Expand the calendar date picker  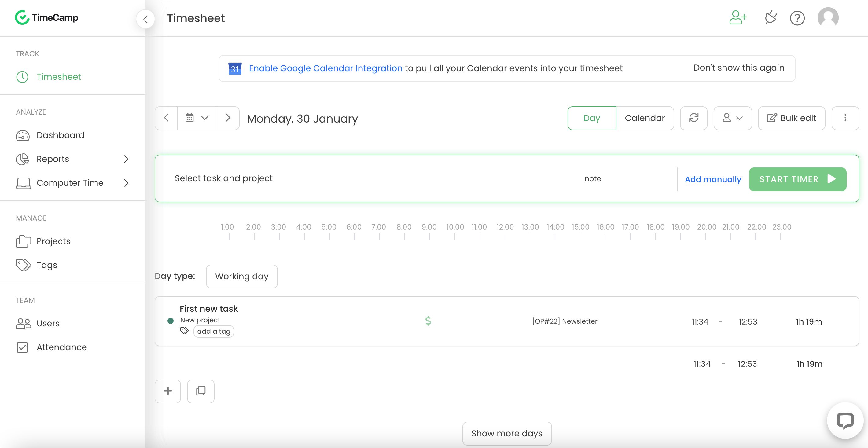[x=197, y=118]
